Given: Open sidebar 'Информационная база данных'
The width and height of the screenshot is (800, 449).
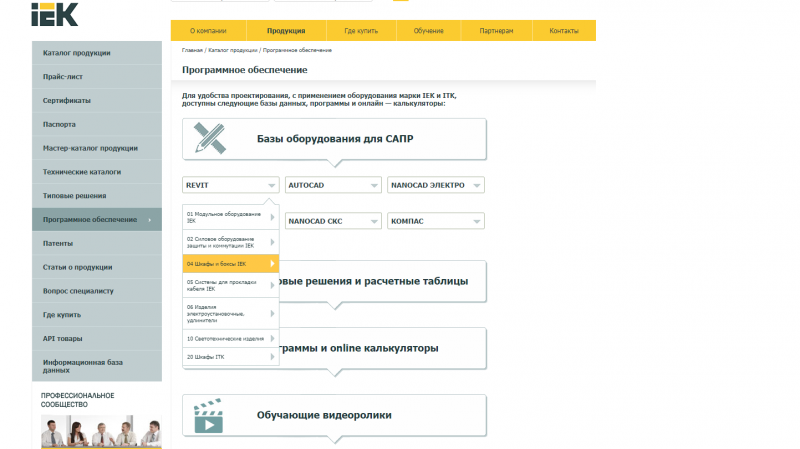Looking at the screenshot, I should pos(97,366).
